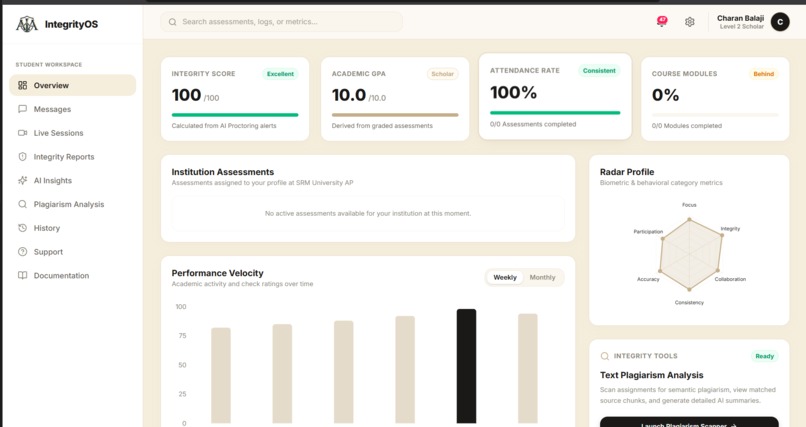The image size is (806, 427).
Task: Click the Plagiarism Analysis magnifier icon
Action: [x=22, y=204]
